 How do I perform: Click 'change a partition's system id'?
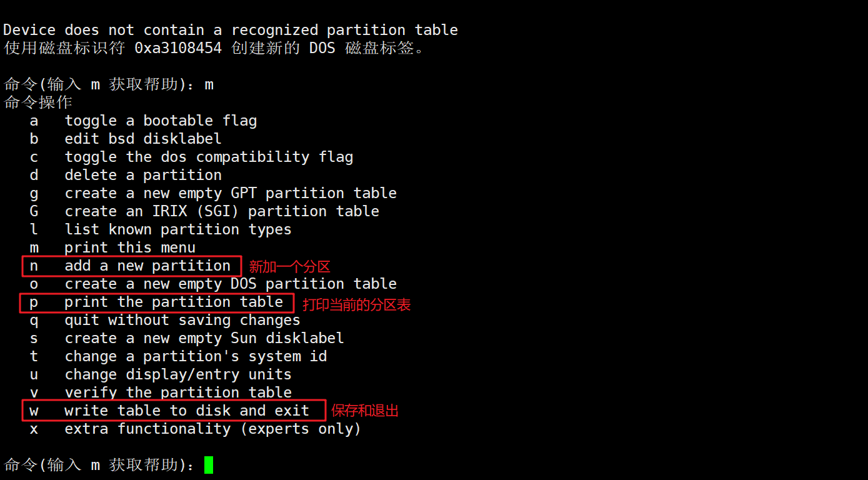tap(196, 356)
